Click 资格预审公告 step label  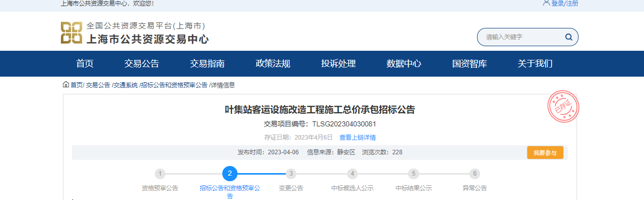tap(160, 188)
